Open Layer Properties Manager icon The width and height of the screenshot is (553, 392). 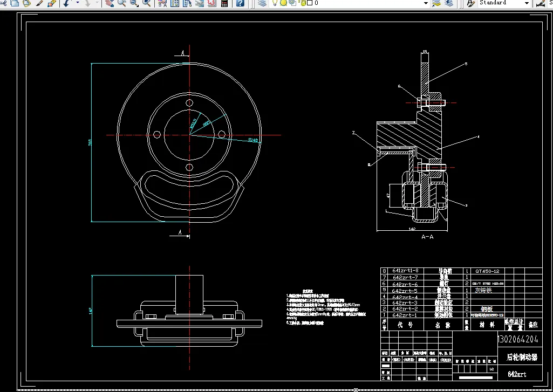pos(262,3)
